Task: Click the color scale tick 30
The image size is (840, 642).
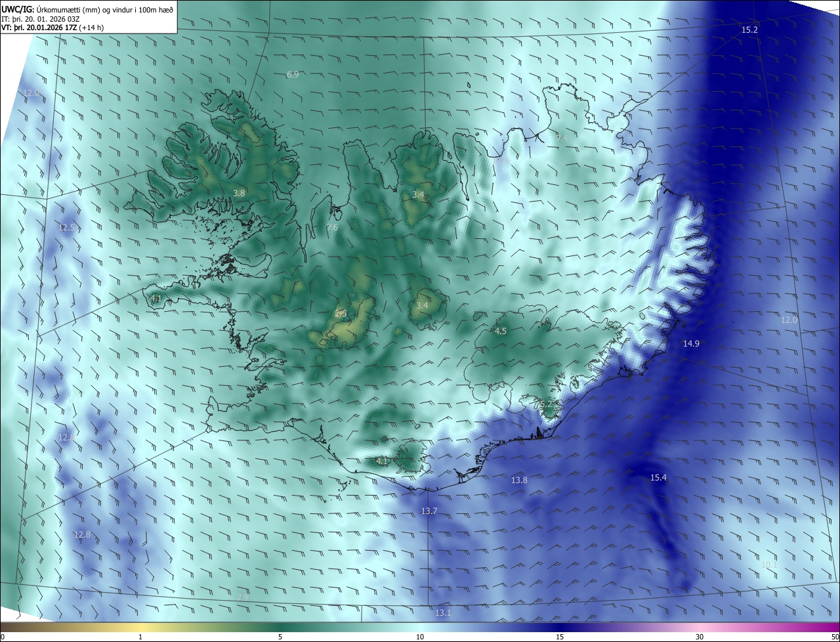Action: (700, 637)
